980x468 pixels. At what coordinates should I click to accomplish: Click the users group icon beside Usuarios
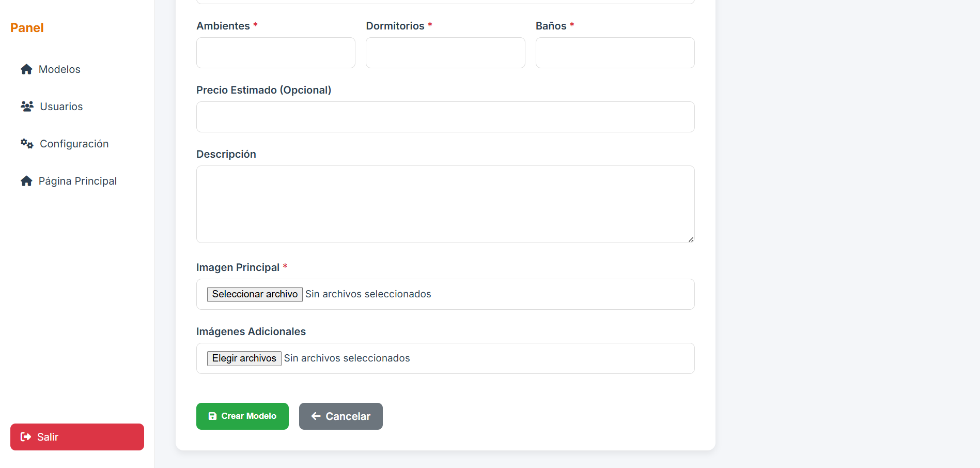pyautogui.click(x=27, y=107)
